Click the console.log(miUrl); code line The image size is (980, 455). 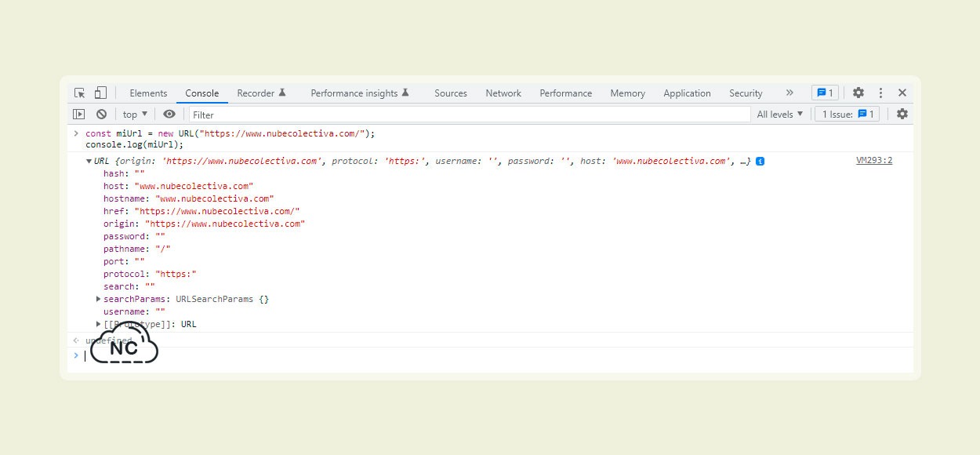134,144
